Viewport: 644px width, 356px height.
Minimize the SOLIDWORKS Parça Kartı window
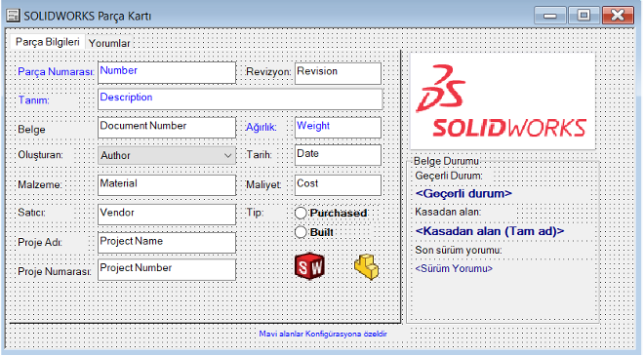(550, 16)
